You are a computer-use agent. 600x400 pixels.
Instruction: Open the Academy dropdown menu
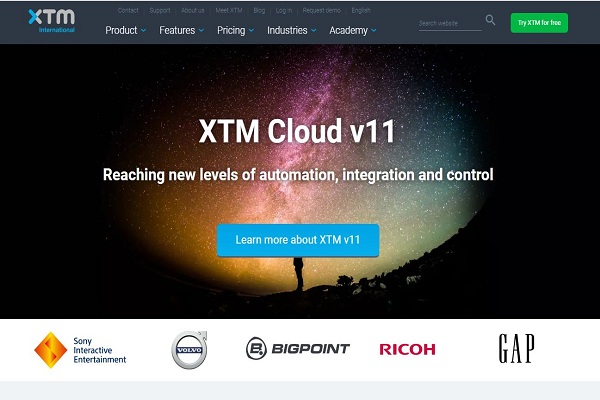[353, 30]
